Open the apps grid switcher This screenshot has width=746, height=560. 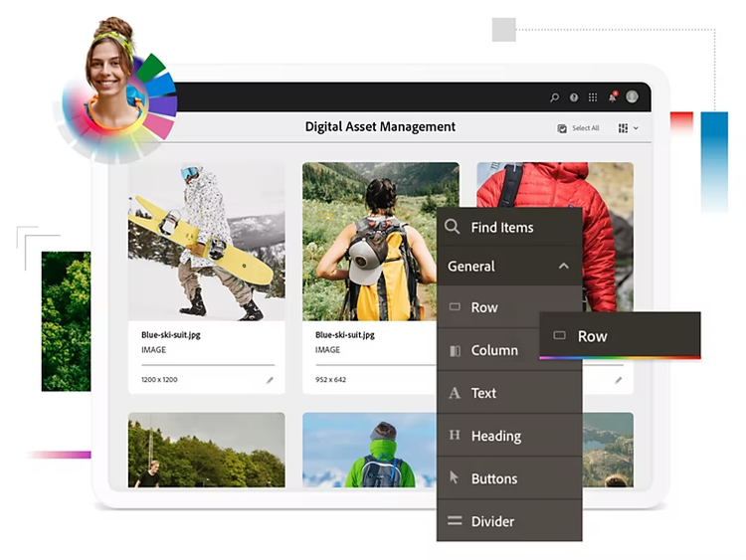coord(593,97)
